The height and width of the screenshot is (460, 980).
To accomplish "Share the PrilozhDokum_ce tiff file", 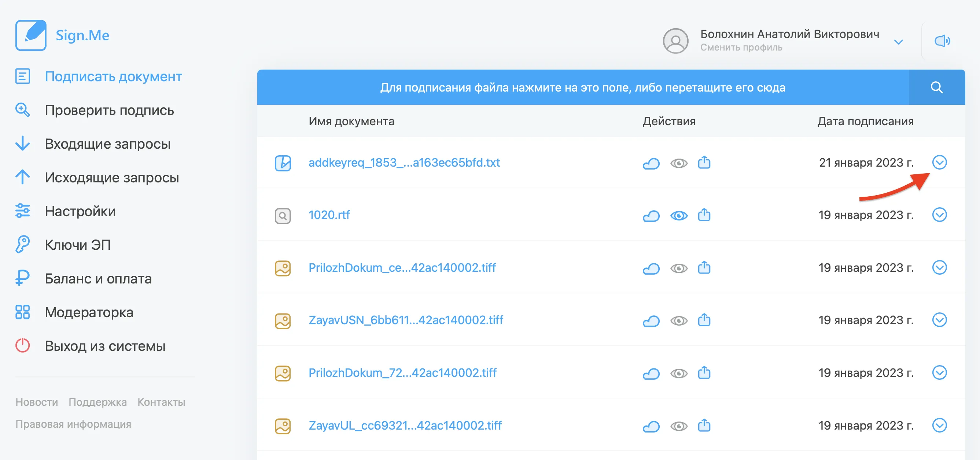I will pyautogui.click(x=704, y=268).
